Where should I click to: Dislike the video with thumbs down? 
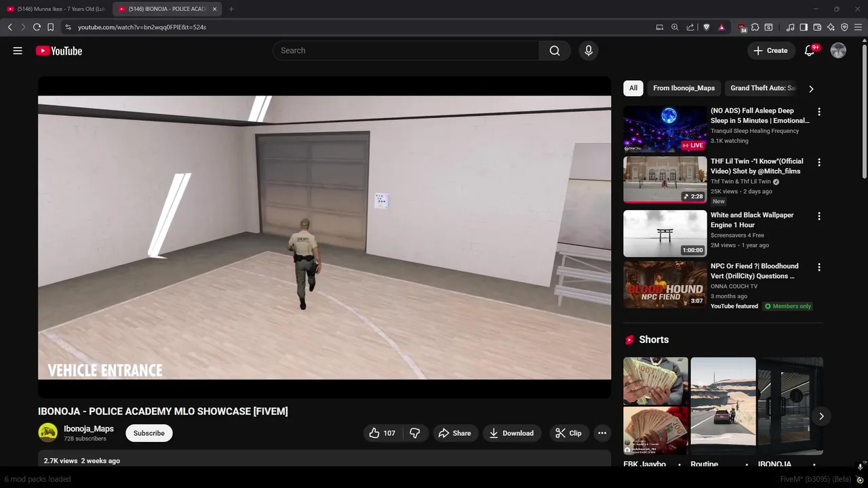coord(415,433)
